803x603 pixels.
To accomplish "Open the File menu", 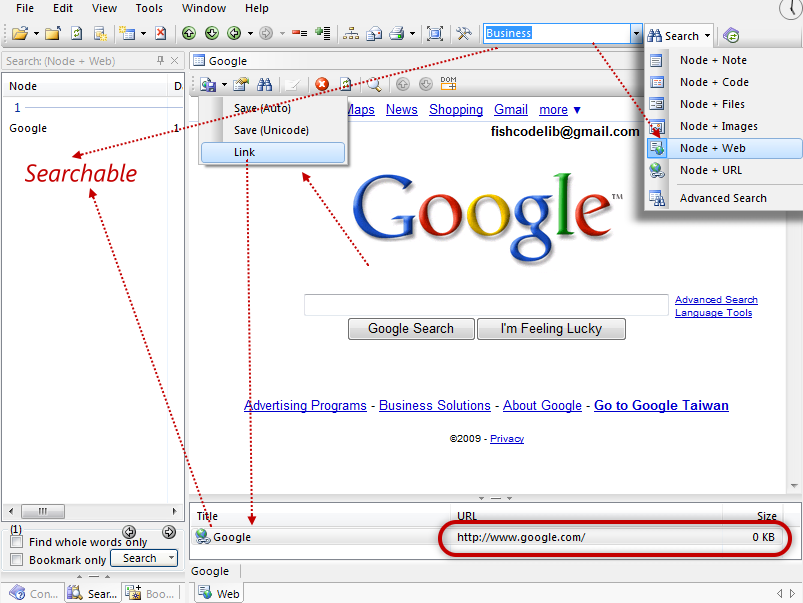I will (x=25, y=8).
